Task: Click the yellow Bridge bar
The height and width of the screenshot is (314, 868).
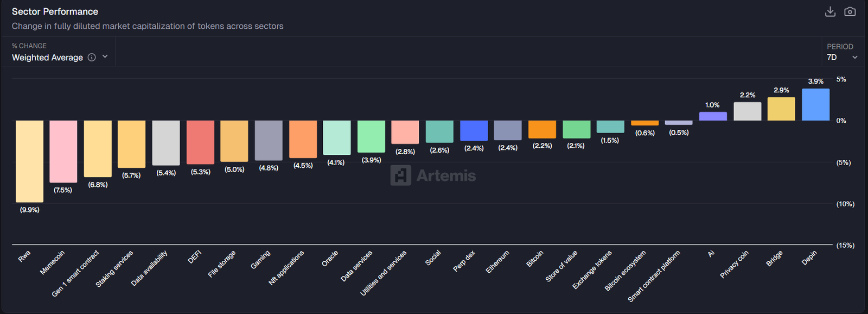Action: pyautogui.click(x=781, y=109)
